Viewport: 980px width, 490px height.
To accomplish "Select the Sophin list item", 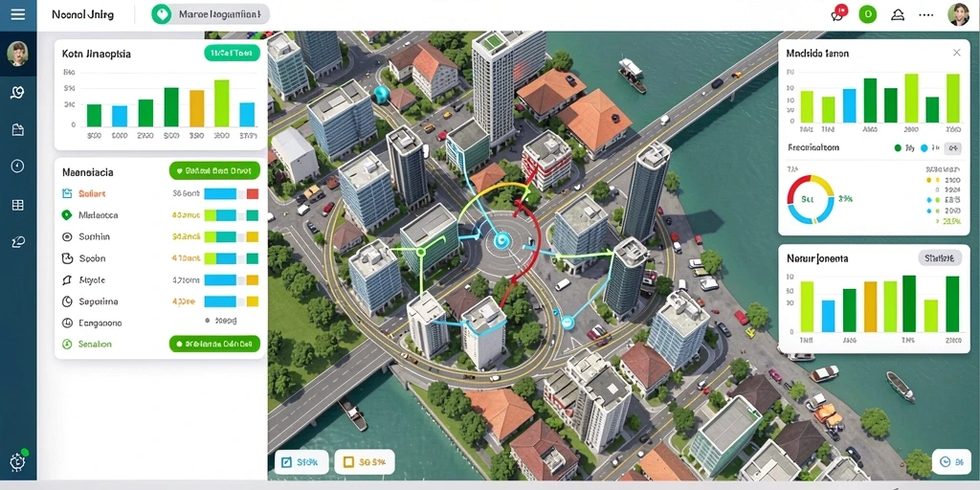I will tap(161, 237).
